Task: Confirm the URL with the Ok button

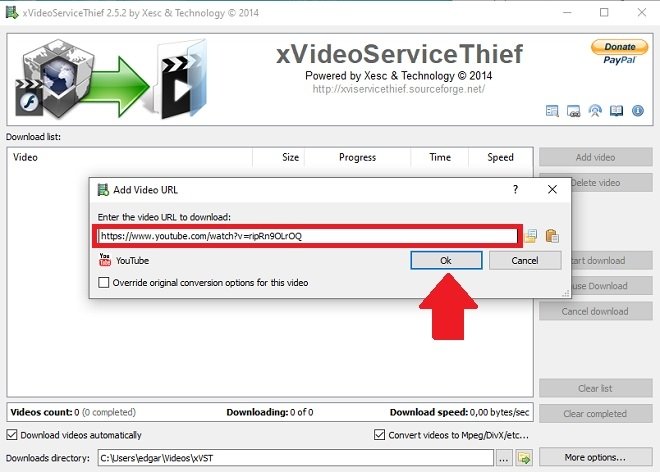Action: [446, 261]
